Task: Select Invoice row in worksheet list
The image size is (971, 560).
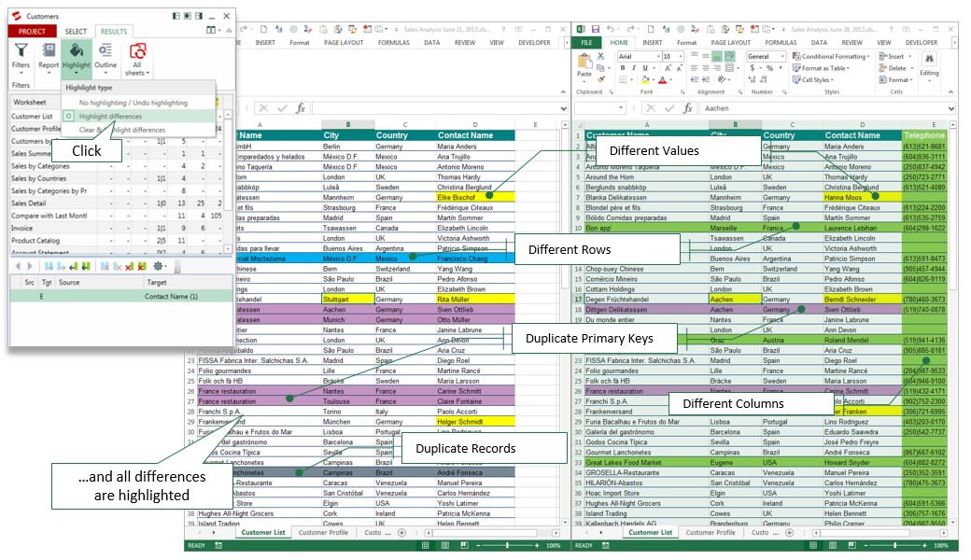Action: tap(117, 228)
